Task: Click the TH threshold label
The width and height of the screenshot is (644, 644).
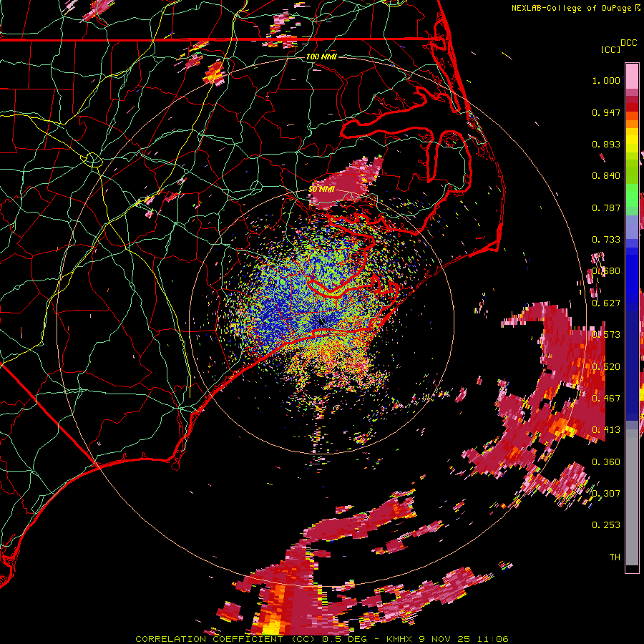Action: tap(615, 557)
